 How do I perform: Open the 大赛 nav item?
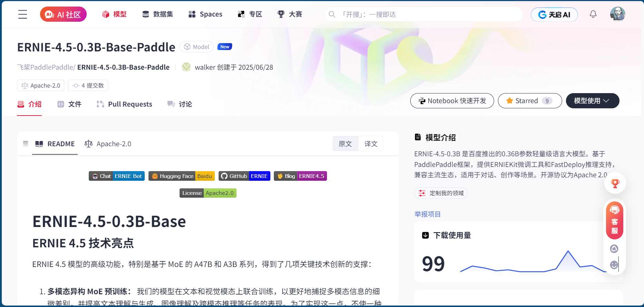tap(290, 14)
